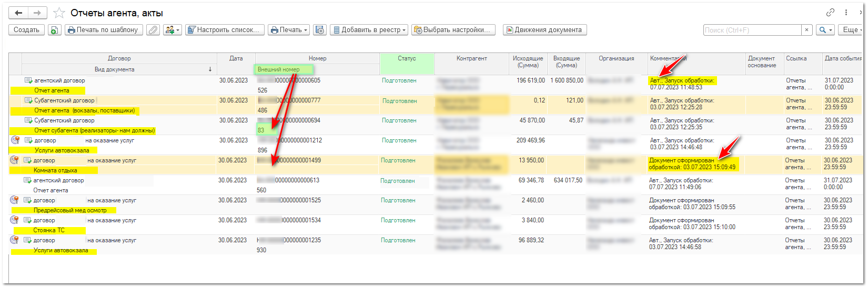Click the forward navigation arrow

tap(37, 13)
